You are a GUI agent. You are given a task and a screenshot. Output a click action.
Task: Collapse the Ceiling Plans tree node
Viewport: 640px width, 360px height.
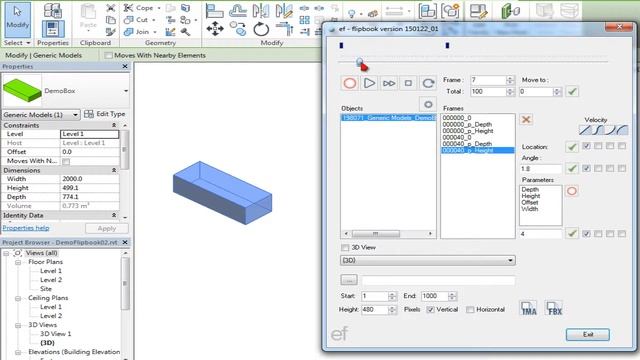pyautogui.click(x=18, y=298)
